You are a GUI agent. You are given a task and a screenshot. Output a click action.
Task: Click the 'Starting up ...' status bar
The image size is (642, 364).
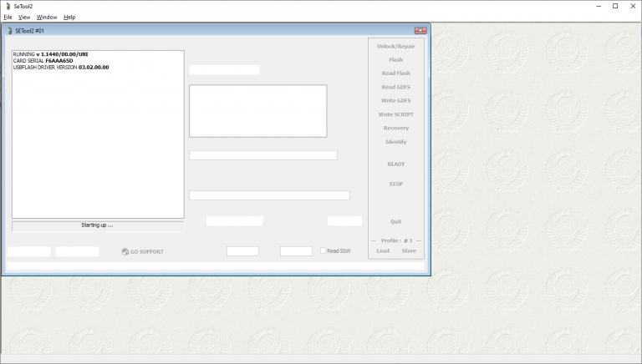click(x=98, y=225)
